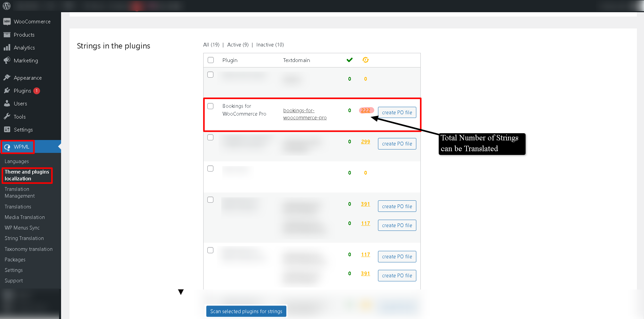Click the green checkmark column header icon

pyautogui.click(x=349, y=60)
